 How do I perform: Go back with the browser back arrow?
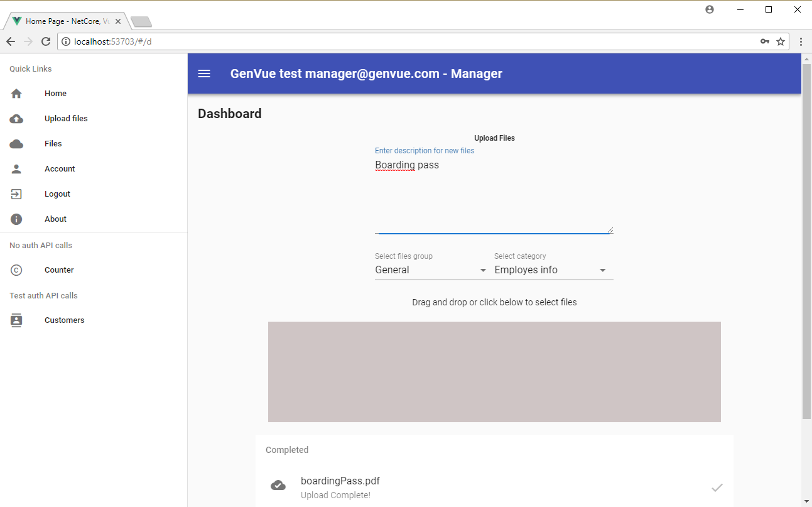pyautogui.click(x=11, y=41)
